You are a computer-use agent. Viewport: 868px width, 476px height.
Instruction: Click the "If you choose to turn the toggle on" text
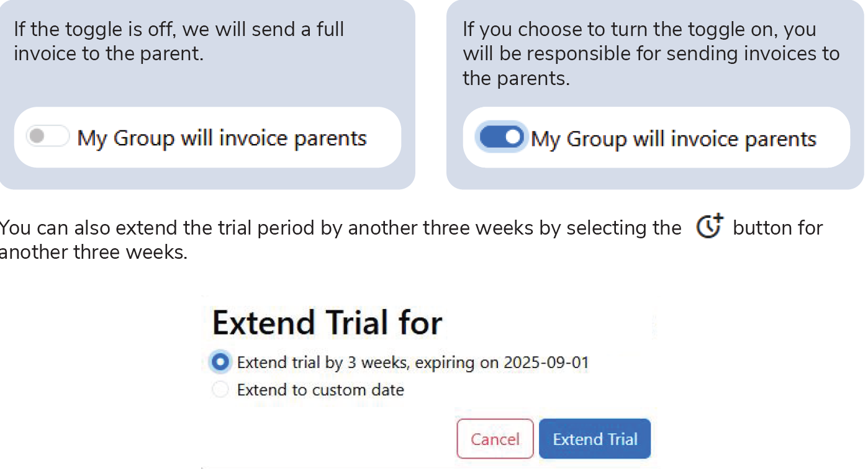[x=640, y=29]
